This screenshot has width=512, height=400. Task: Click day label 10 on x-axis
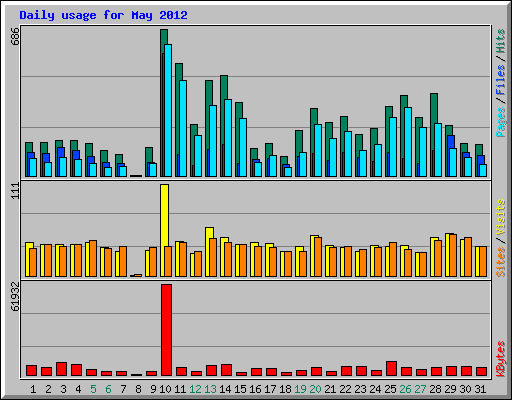(x=165, y=389)
